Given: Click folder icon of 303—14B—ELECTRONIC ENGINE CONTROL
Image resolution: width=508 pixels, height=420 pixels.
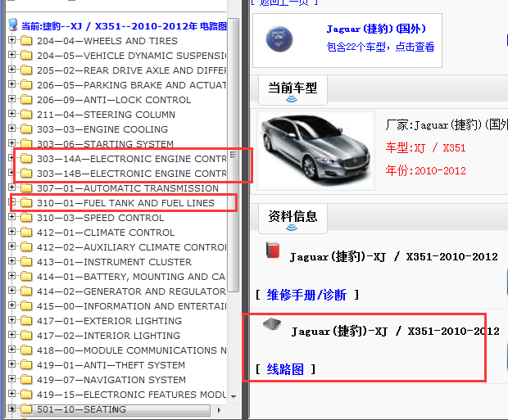Looking at the screenshot, I should [26, 174].
